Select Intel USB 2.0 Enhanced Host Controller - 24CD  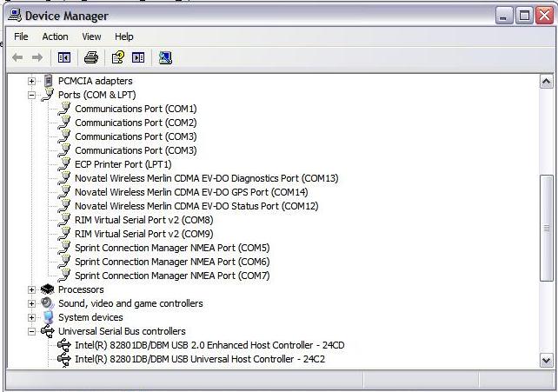click(x=209, y=345)
